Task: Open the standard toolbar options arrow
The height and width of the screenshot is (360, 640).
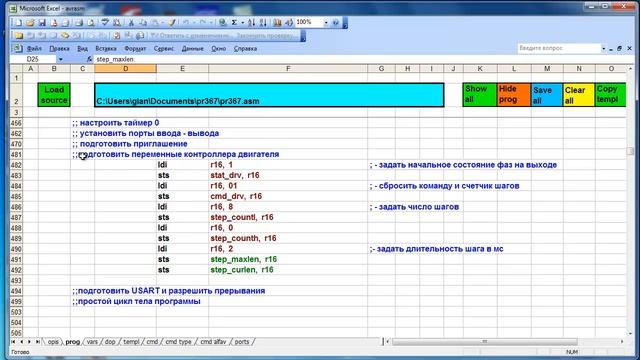Action: (x=345, y=23)
